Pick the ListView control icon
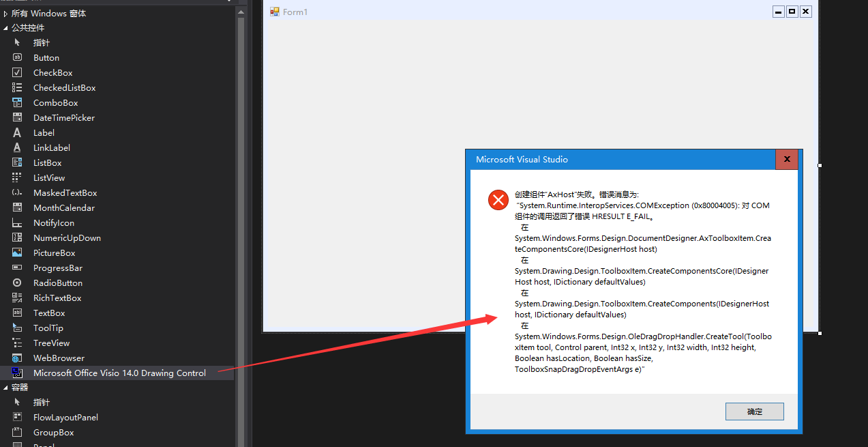Screen dimensions: 868x447 18,178
